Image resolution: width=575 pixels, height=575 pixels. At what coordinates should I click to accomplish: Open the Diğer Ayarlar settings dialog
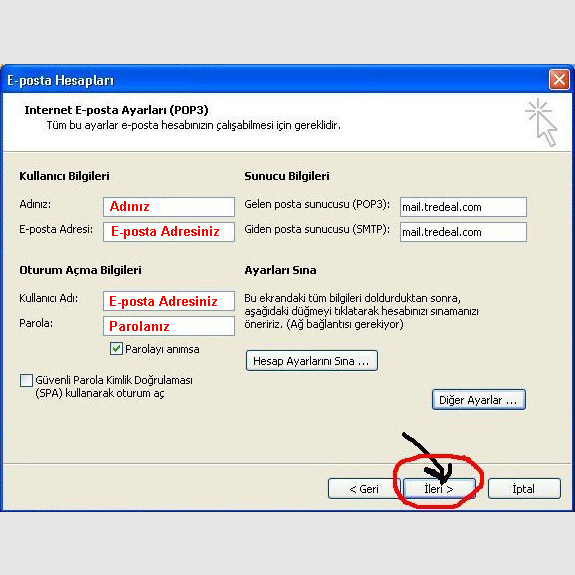click(479, 400)
